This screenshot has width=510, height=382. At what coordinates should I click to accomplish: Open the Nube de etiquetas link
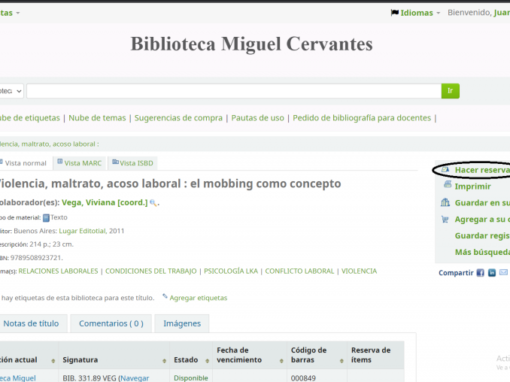click(x=30, y=118)
